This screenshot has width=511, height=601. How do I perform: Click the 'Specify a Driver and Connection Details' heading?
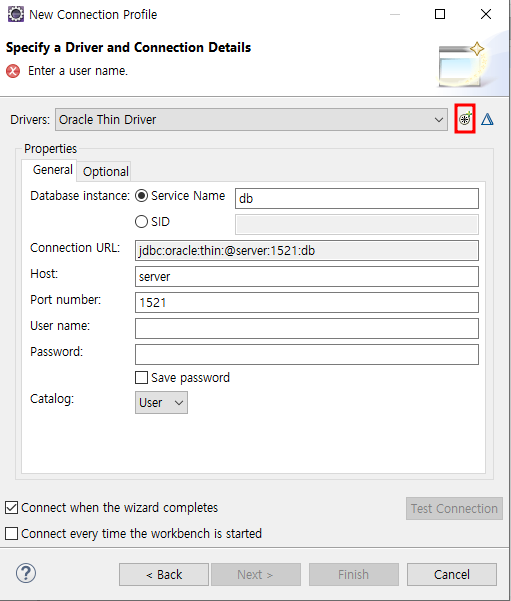click(x=128, y=48)
